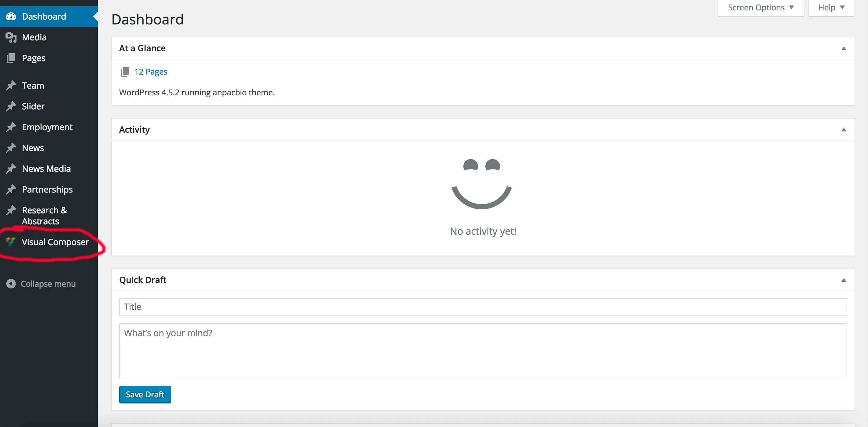Click the Research & Abstracts icon

(x=10, y=209)
